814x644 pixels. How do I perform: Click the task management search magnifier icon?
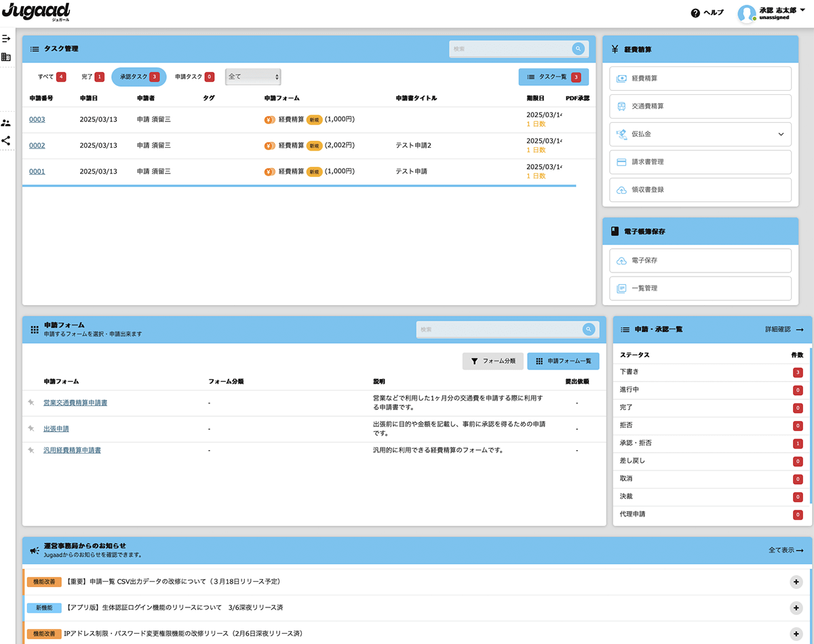coord(577,49)
